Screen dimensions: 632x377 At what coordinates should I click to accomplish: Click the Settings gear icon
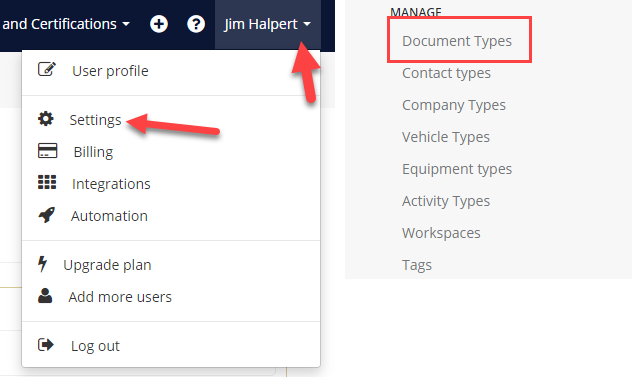46,119
